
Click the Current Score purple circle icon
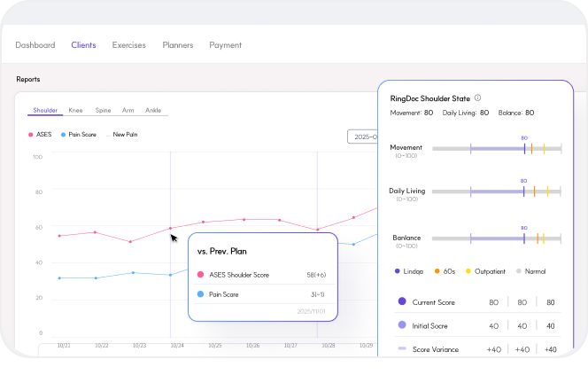coord(402,301)
